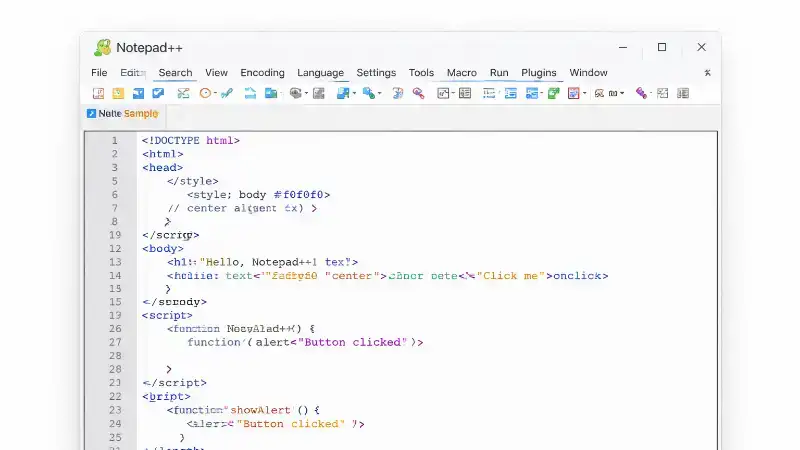Open the Plugins menu

coord(539,73)
